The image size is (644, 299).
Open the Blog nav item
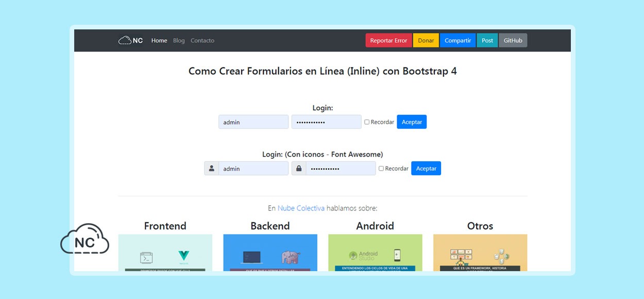179,40
